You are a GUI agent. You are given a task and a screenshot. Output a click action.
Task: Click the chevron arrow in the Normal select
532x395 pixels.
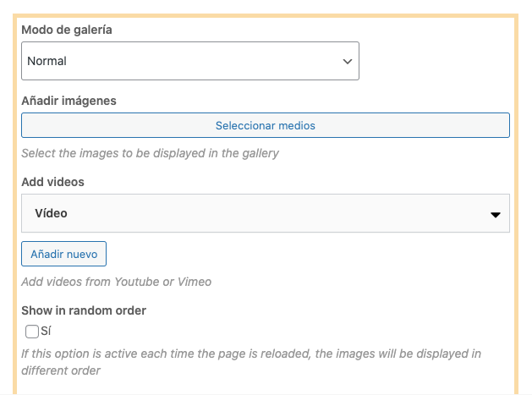click(x=347, y=62)
